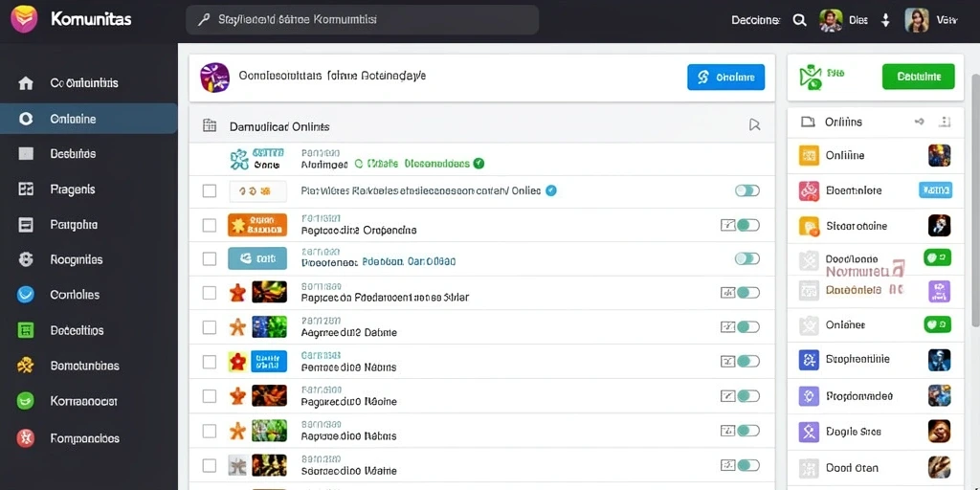Select the green Deoeoltios sidebar icon

tap(26, 330)
